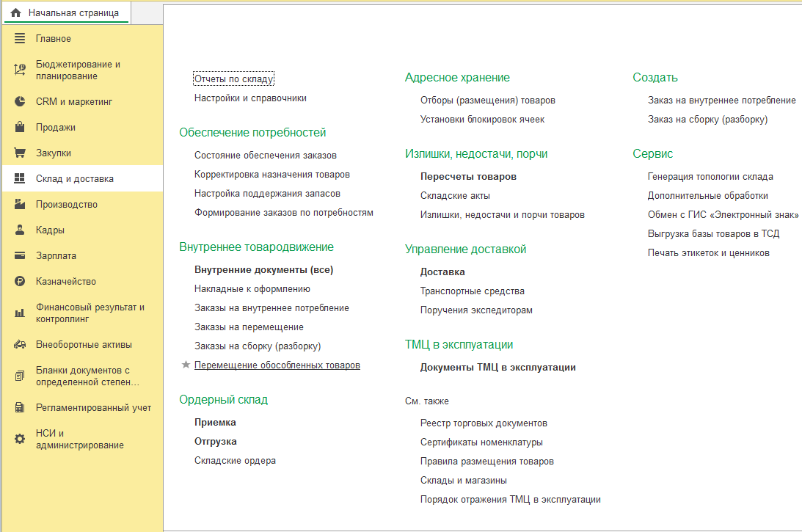Switch to the Начальная страница tab
The image size is (802, 532).
73,12
